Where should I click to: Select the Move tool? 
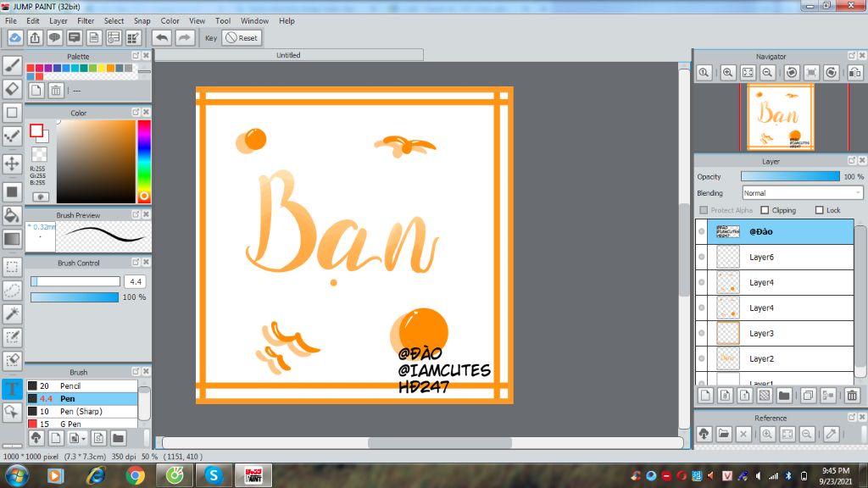click(x=12, y=164)
